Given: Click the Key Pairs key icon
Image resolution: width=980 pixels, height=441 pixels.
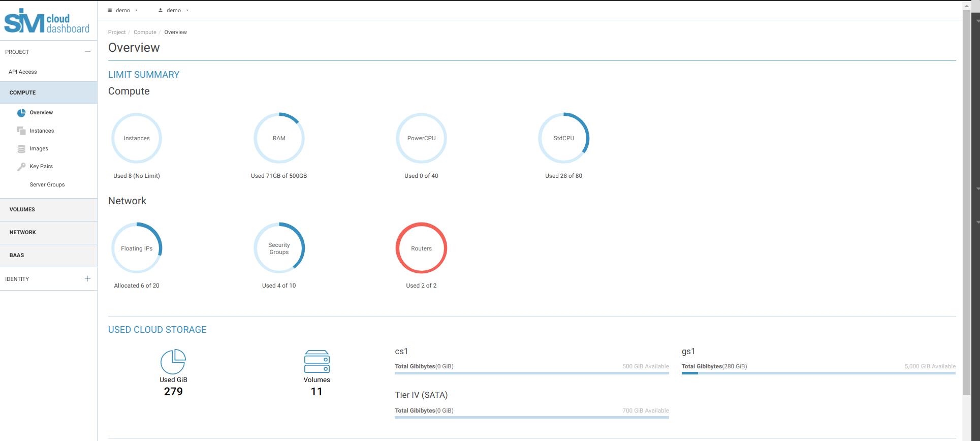Looking at the screenshot, I should click(21, 167).
